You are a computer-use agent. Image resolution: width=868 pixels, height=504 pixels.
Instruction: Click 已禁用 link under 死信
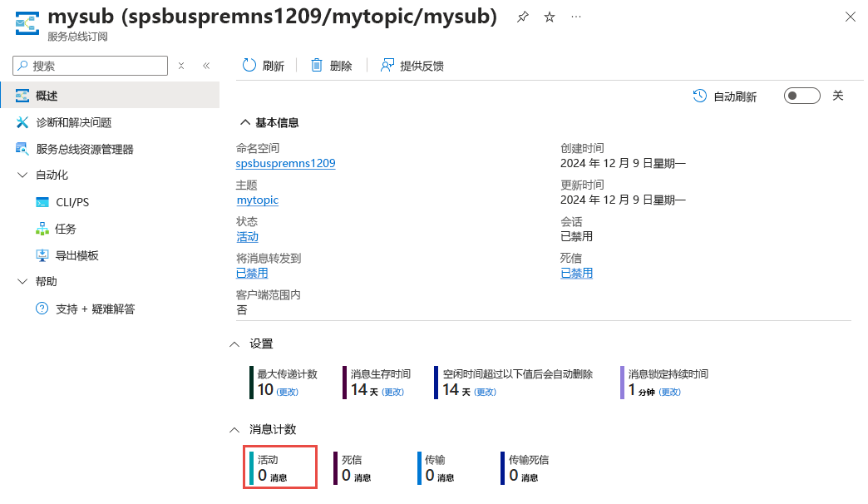(576, 273)
